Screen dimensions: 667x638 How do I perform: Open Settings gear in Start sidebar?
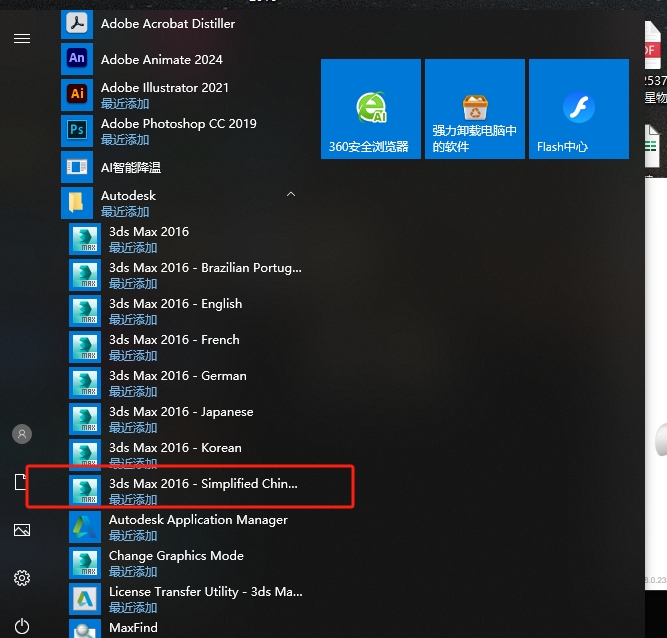coord(22,578)
